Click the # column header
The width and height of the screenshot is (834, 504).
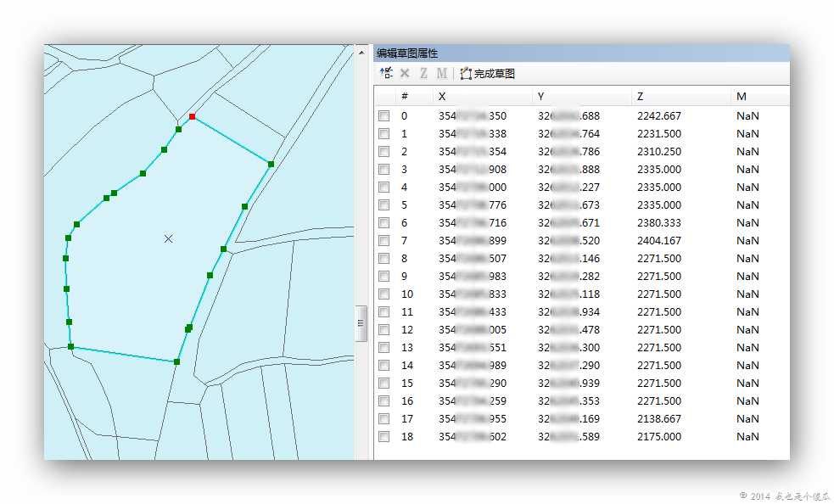[414, 97]
